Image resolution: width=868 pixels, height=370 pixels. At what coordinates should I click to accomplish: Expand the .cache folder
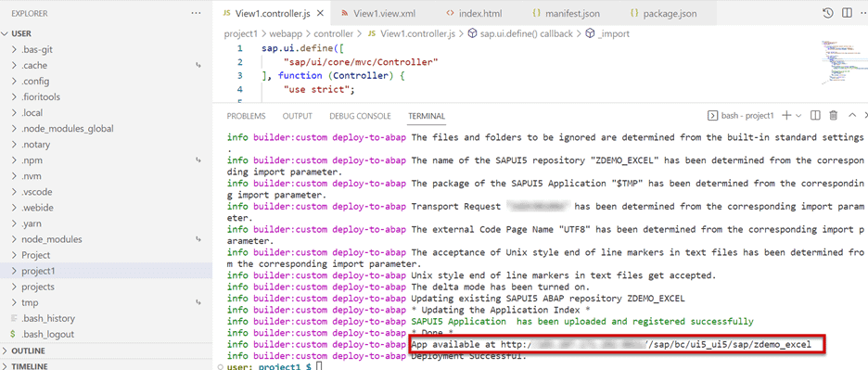[106, 65]
